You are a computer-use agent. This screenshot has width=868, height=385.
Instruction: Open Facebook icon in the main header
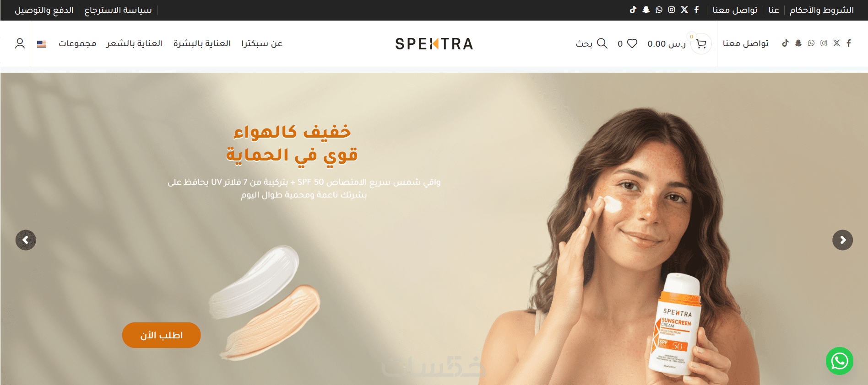tap(849, 43)
